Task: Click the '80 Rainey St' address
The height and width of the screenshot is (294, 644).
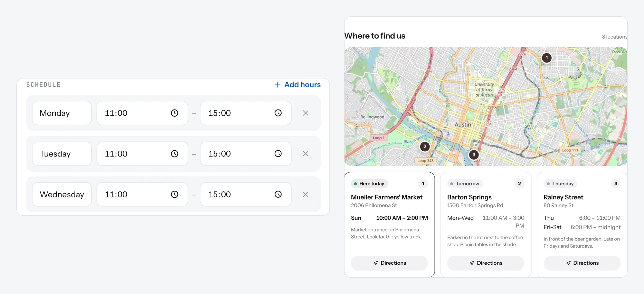Action: click(x=558, y=205)
